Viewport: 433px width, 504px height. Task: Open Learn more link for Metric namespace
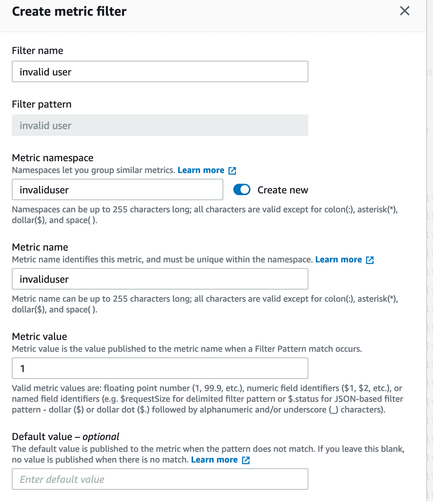(x=201, y=171)
